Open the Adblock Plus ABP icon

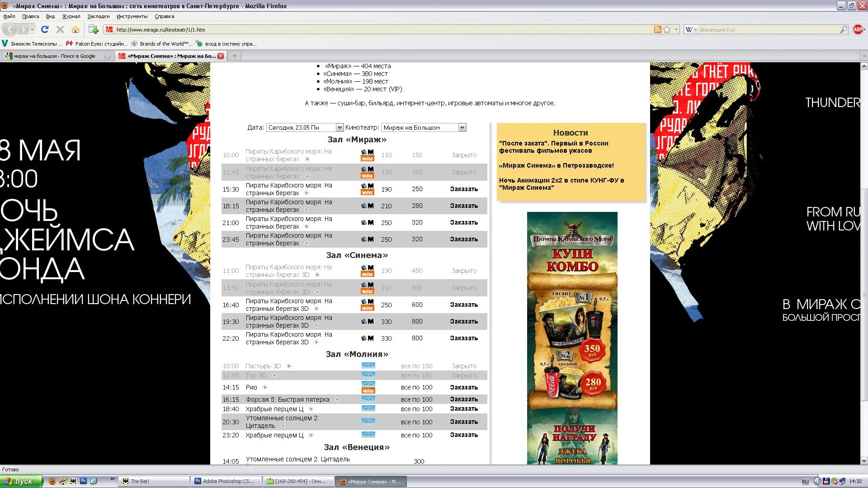click(858, 29)
